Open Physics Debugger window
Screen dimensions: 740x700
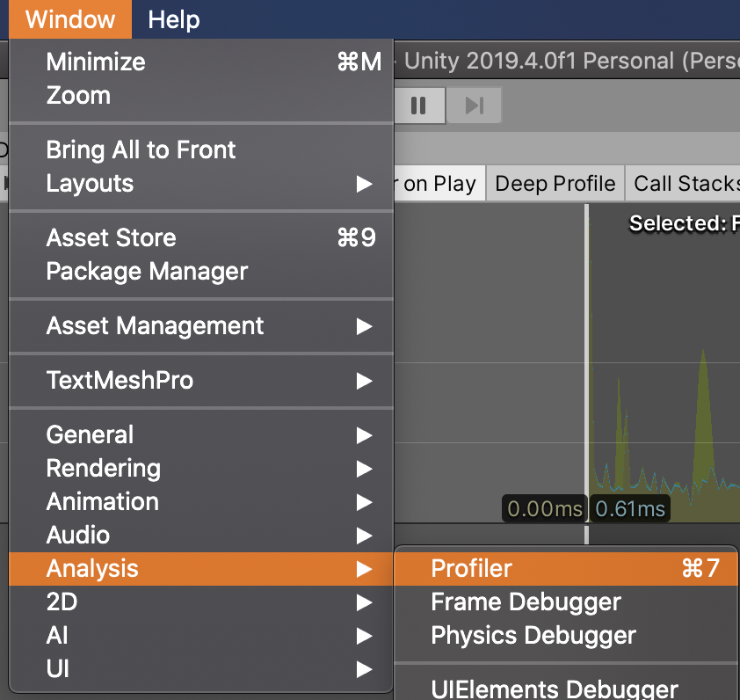[566, 636]
